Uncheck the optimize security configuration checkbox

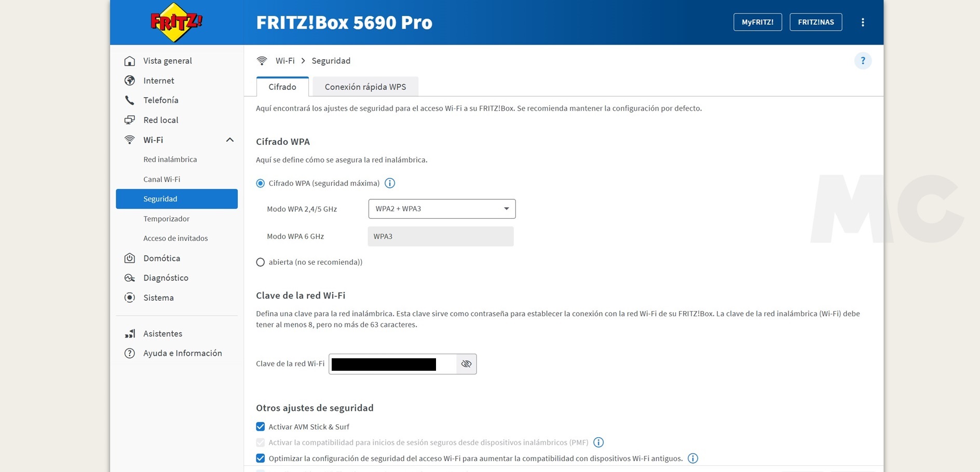261,458
